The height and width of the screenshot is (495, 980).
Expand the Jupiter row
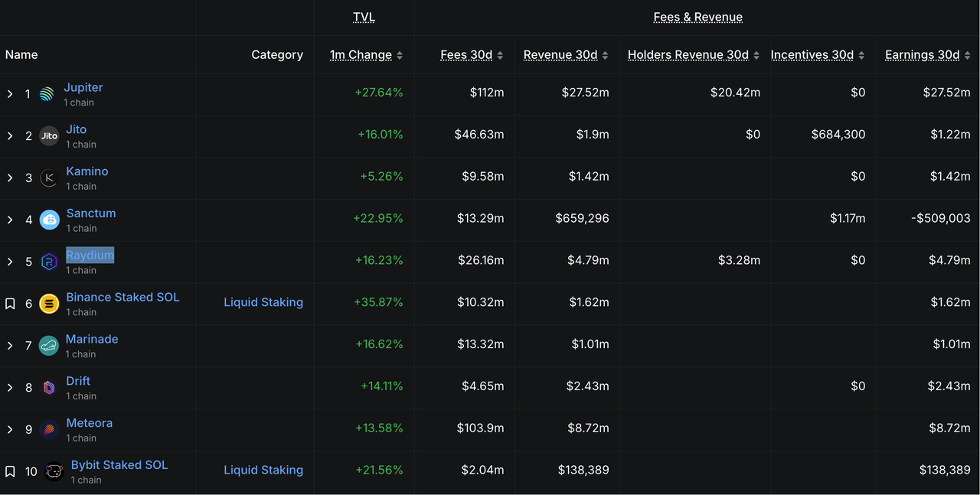(x=10, y=94)
